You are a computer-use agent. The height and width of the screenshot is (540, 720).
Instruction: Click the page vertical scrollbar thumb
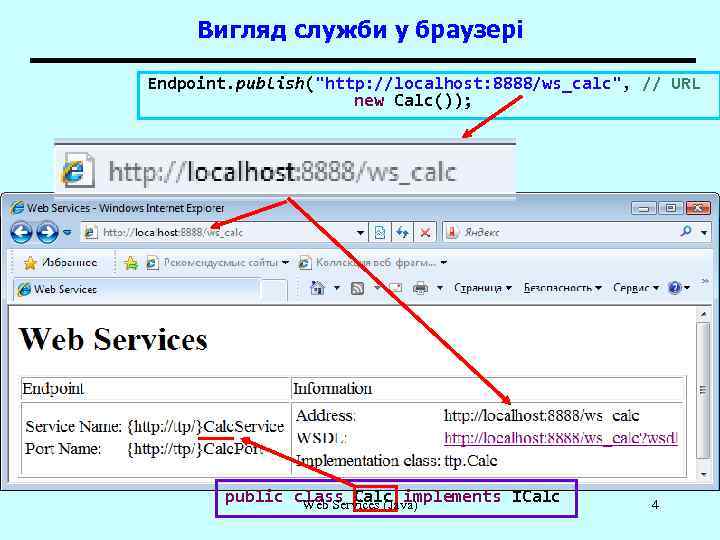pos(703,390)
